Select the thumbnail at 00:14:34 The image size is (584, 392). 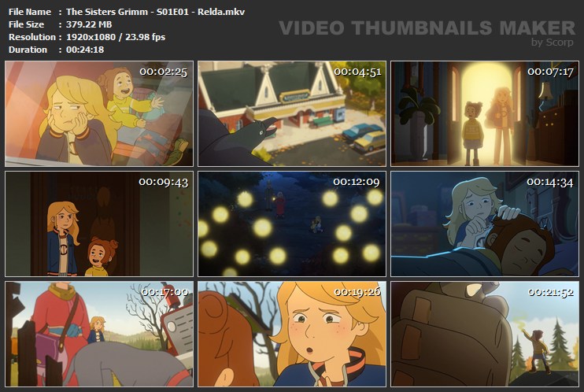tap(485, 224)
